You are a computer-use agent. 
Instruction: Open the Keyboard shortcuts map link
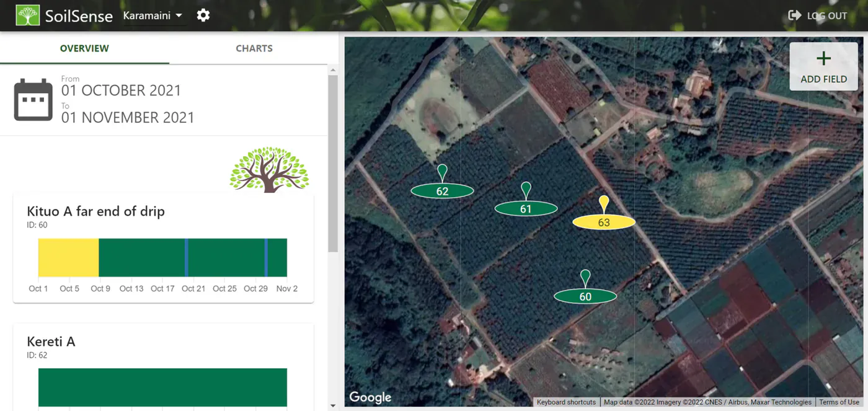coord(566,402)
